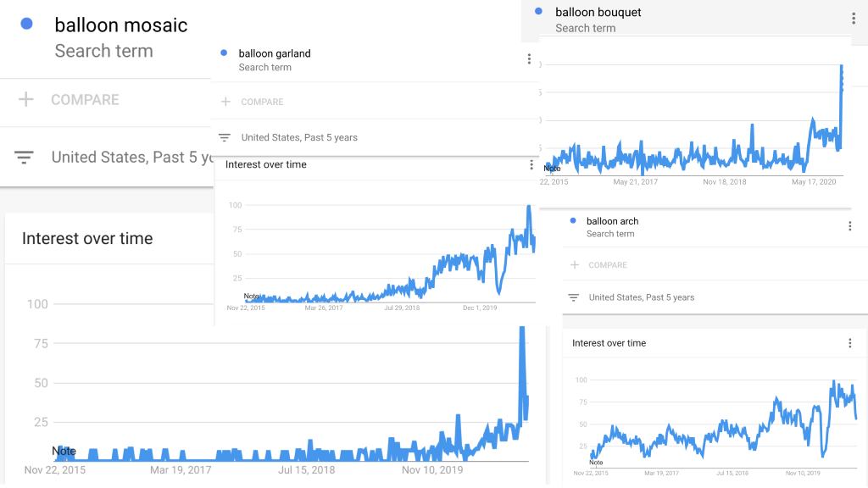Screen dimensions: 868x488
Task: Click filter icon in balloon mosaic panel
Action: pyautogui.click(x=24, y=158)
